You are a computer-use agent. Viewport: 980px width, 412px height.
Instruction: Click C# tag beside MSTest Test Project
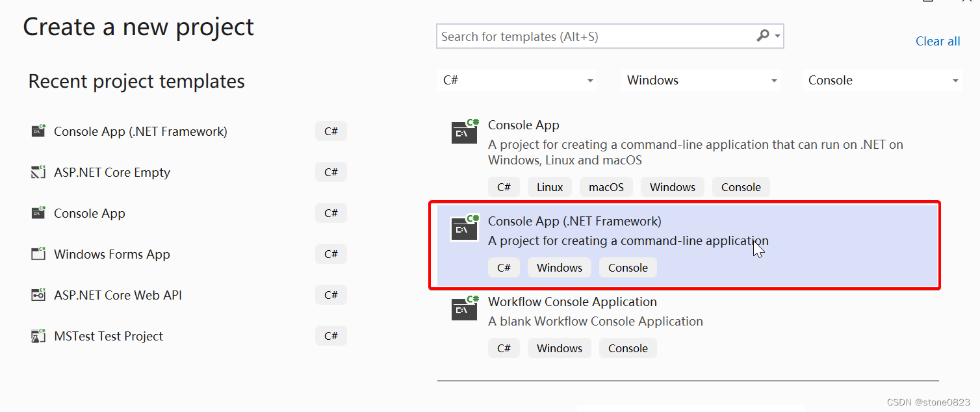coord(331,336)
